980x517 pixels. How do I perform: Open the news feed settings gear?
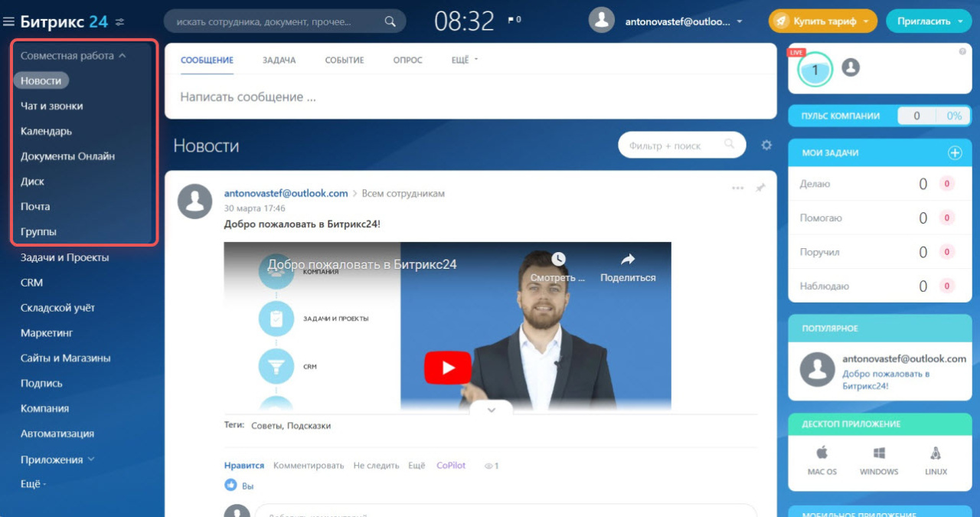[x=766, y=145]
